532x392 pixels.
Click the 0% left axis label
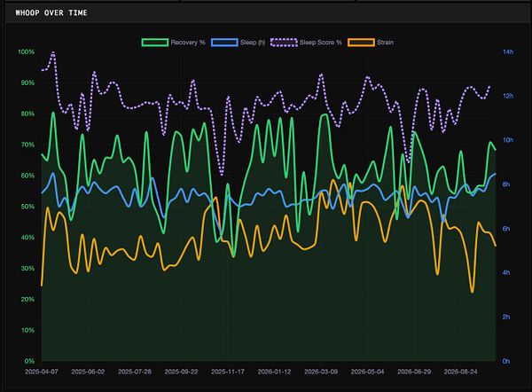tap(29, 361)
